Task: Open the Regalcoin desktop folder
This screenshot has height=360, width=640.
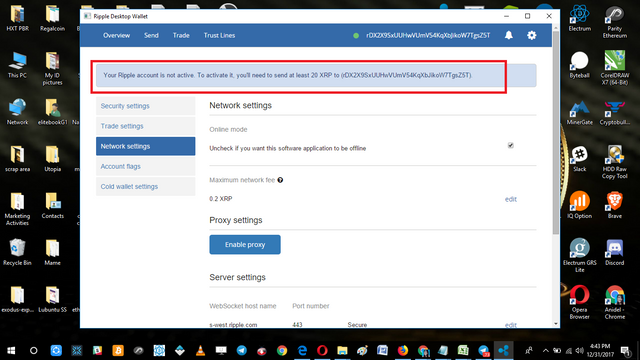Action: point(52,18)
